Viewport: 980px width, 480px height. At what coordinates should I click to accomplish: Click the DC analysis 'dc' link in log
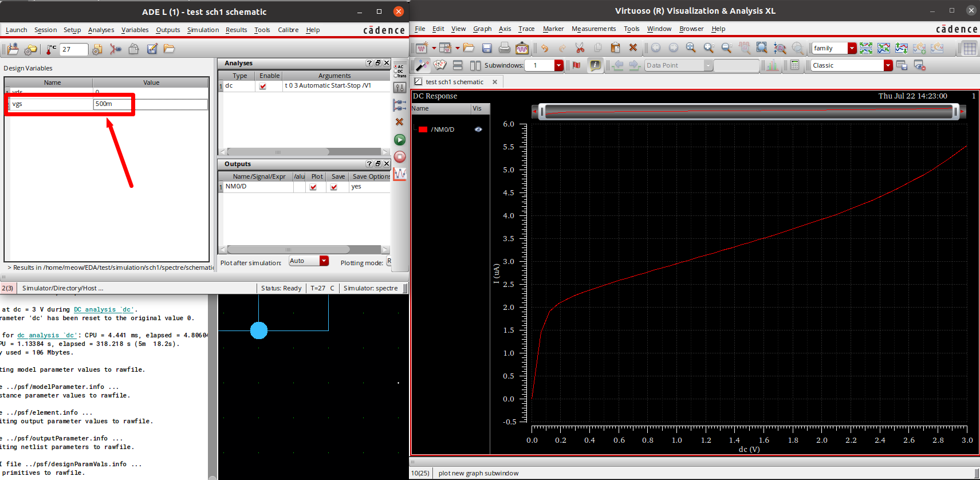click(x=103, y=309)
